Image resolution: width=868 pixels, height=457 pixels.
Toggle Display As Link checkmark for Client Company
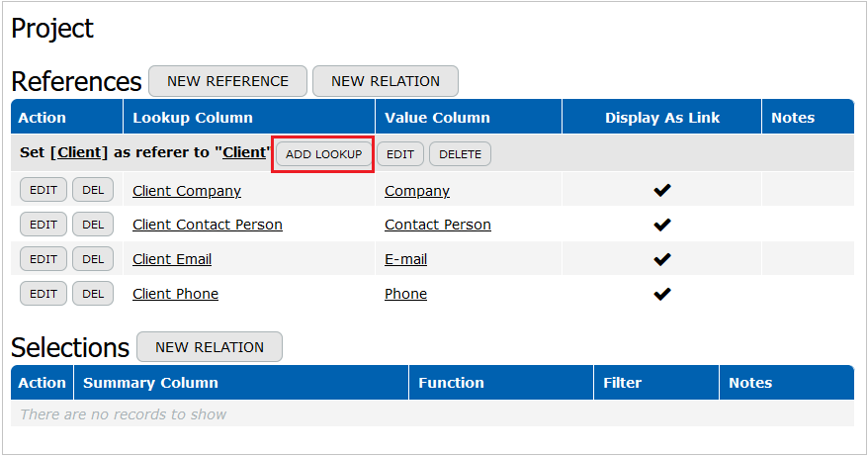tap(662, 191)
